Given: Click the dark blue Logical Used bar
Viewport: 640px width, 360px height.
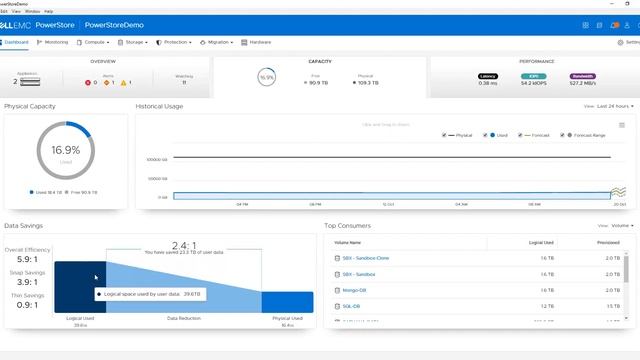Looking at the screenshot, I should (80, 287).
